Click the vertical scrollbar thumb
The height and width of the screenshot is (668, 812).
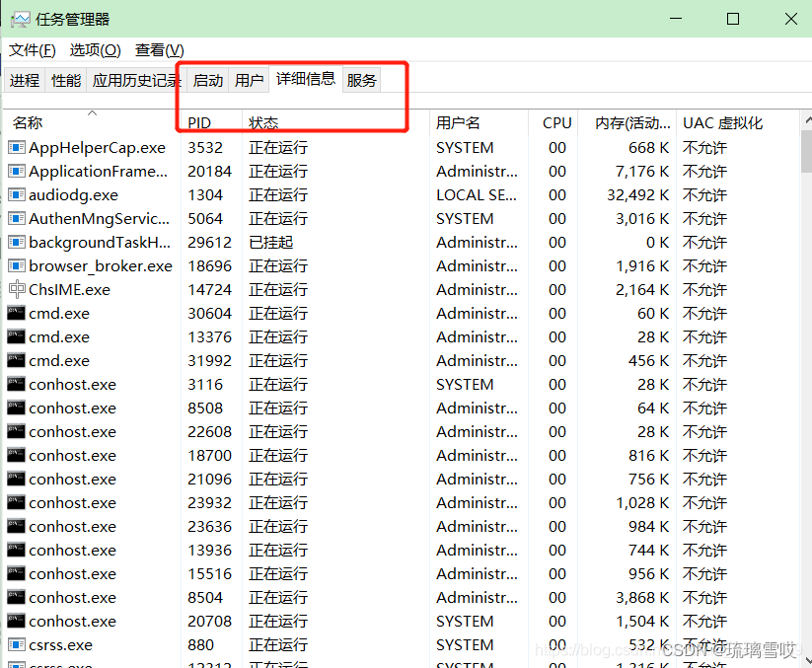(806, 151)
